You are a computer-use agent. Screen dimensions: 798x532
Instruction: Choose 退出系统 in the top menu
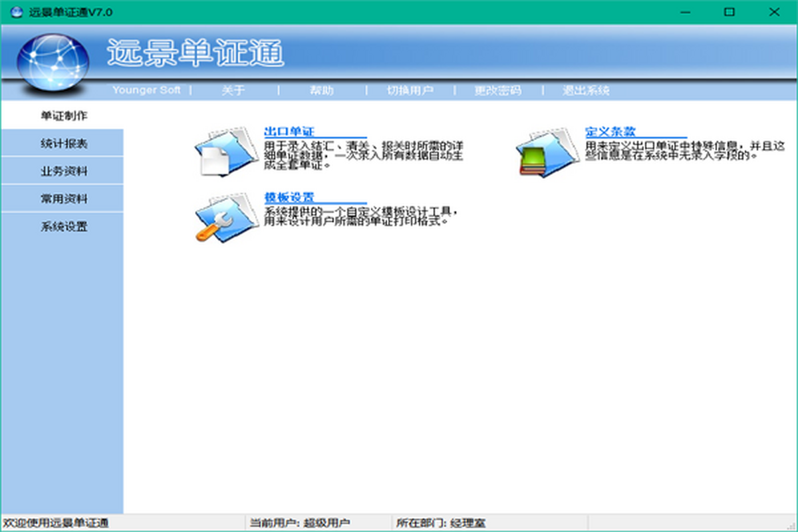(x=586, y=90)
